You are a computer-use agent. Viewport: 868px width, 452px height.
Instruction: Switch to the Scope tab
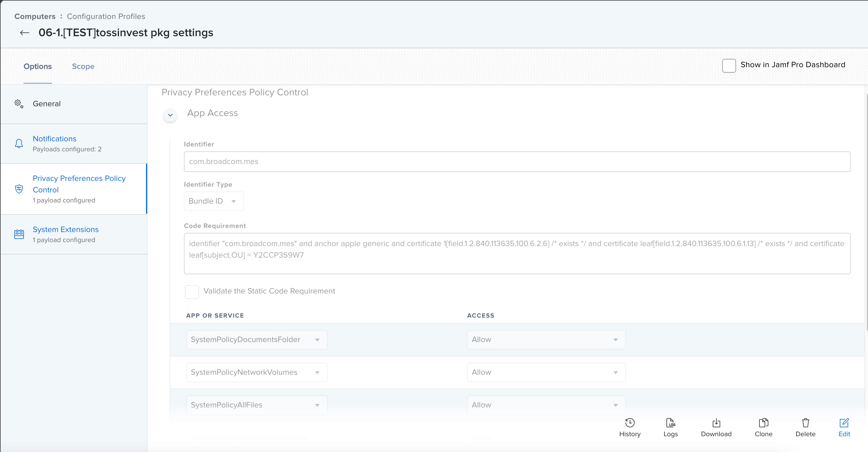83,66
